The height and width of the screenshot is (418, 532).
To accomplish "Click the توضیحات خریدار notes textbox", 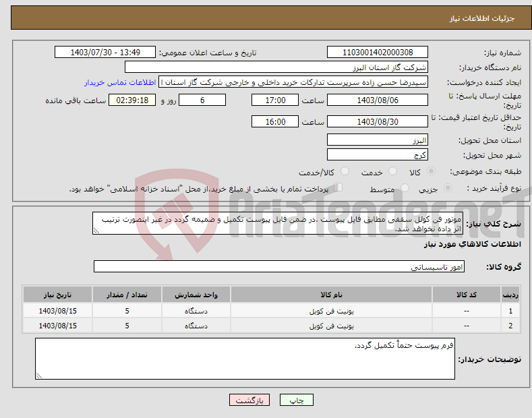I will click(245, 359).
